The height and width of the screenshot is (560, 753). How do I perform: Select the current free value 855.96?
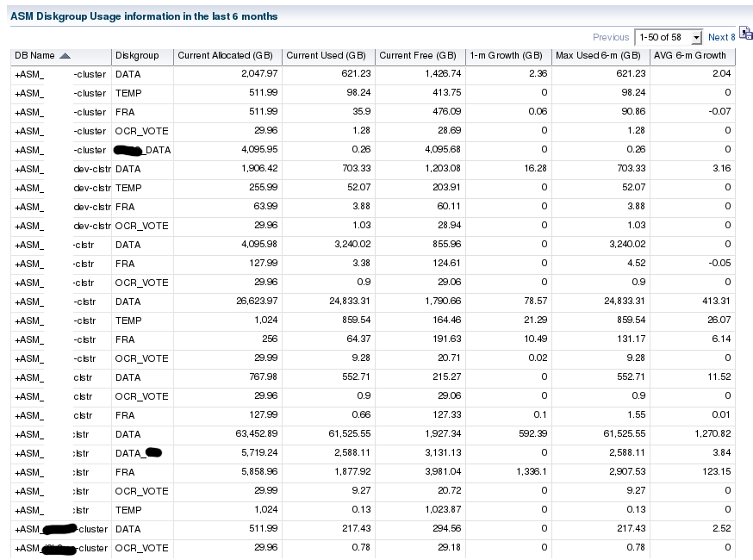pos(446,244)
